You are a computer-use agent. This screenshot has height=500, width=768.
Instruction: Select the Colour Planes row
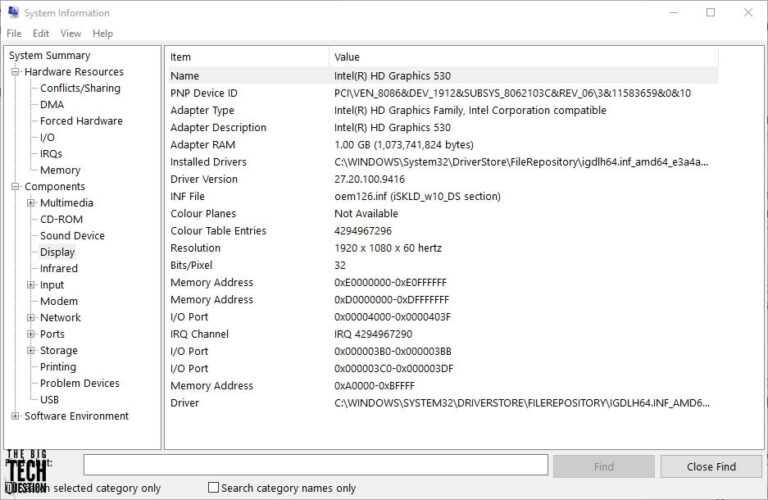(442, 214)
